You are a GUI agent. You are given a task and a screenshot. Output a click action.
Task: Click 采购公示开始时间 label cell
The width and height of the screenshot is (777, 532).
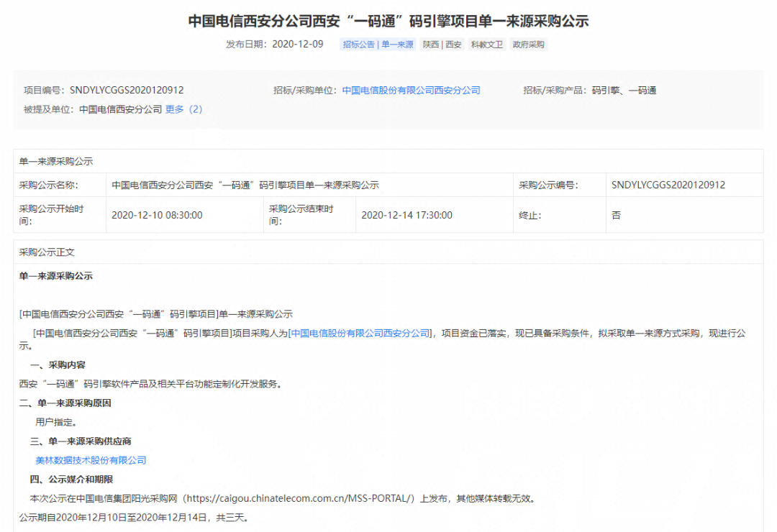pos(60,214)
